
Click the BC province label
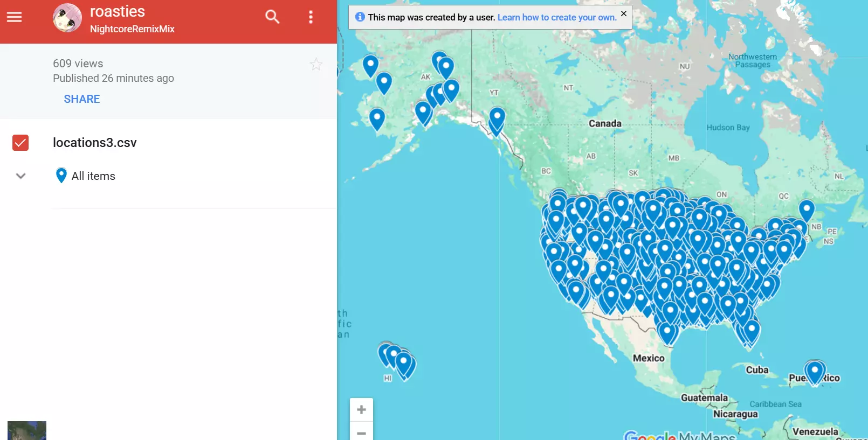pyautogui.click(x=546, y=171)
